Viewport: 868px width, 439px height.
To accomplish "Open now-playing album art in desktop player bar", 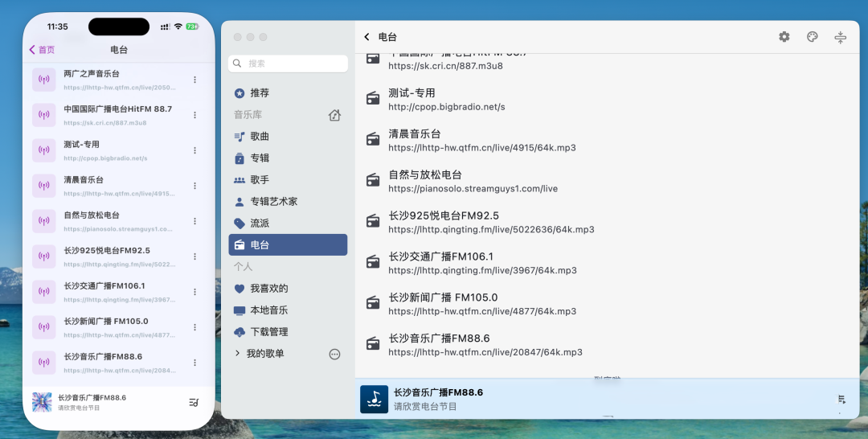I will tap(375, 399).
